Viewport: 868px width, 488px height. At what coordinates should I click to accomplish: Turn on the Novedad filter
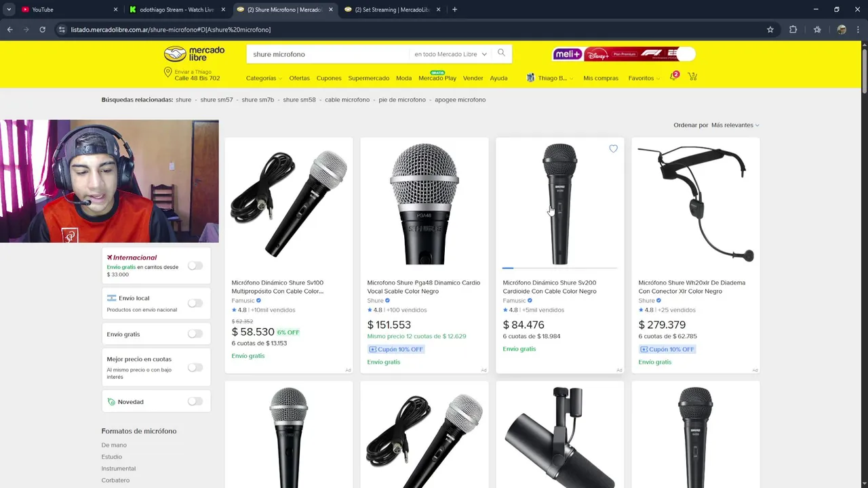(x=195, y=401)
